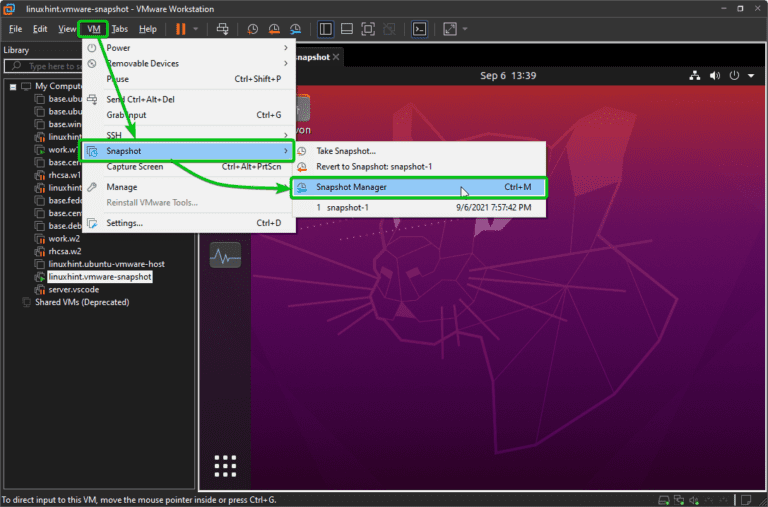This screenshot has width=768, height=507.
Task: Choose Take Snapshot... in submenu
Action: click(419, 151)
